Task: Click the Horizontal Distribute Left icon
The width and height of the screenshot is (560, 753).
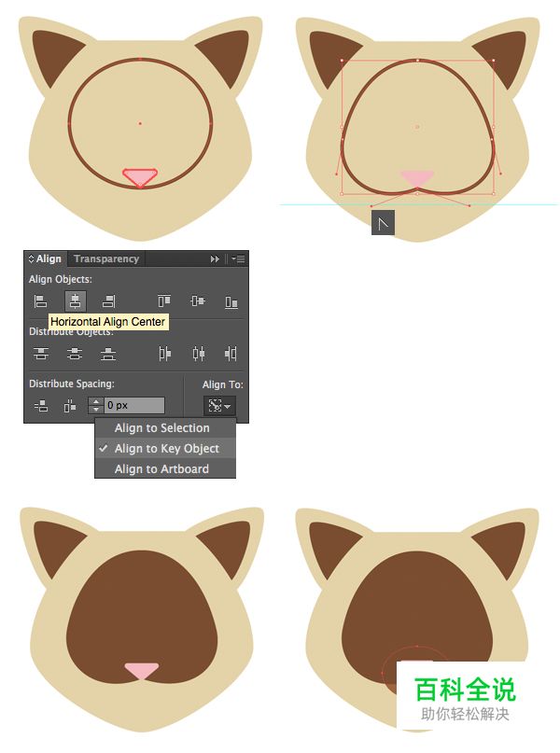Action: pyautogui.click(x=164, y=354)
